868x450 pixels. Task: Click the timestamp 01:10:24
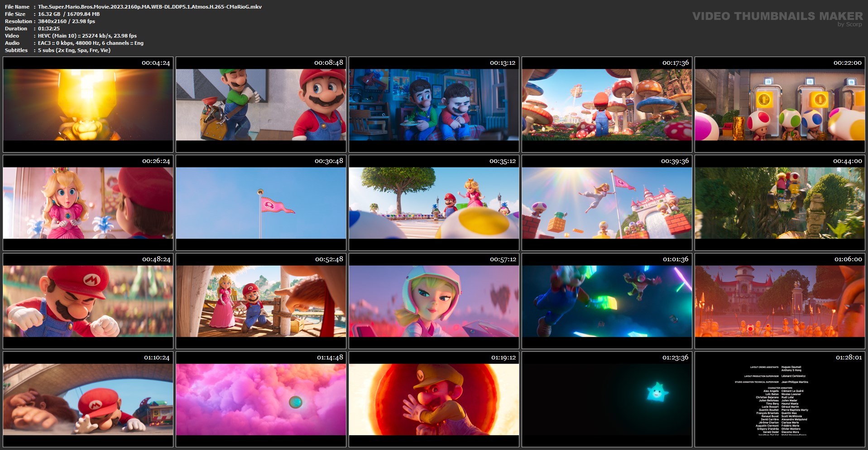[157, 358]
